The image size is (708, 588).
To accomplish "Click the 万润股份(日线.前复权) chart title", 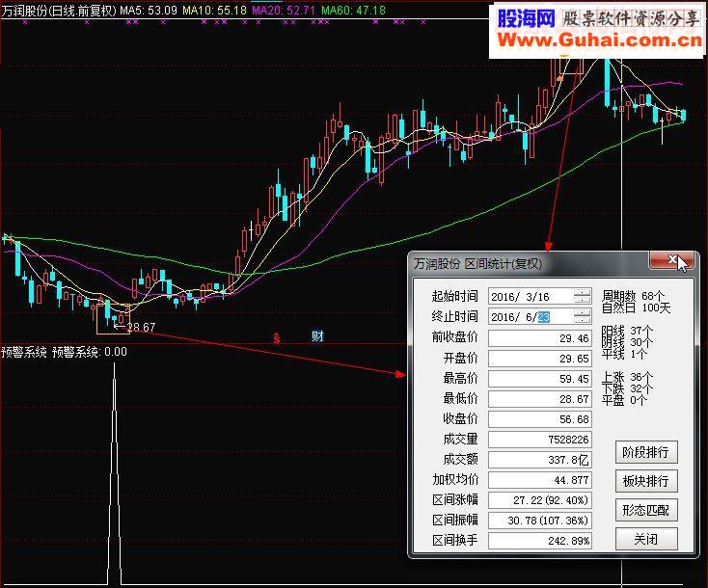I will tap(59, 11).
